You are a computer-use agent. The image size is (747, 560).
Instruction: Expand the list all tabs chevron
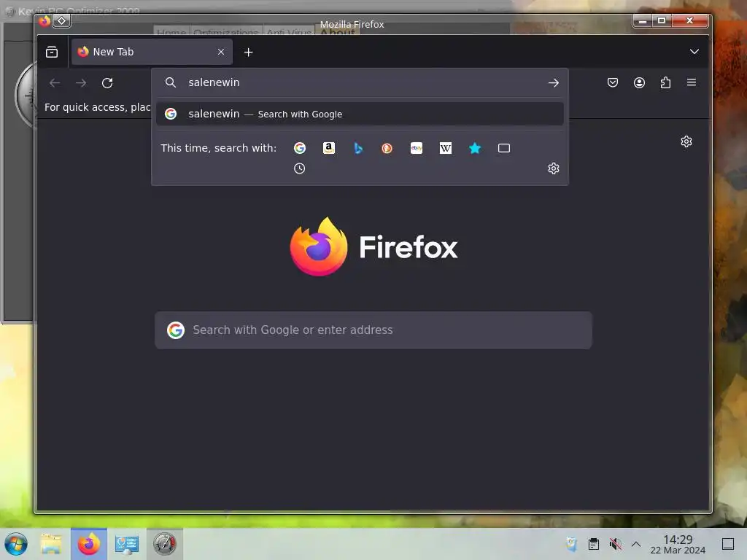[694, 52]
